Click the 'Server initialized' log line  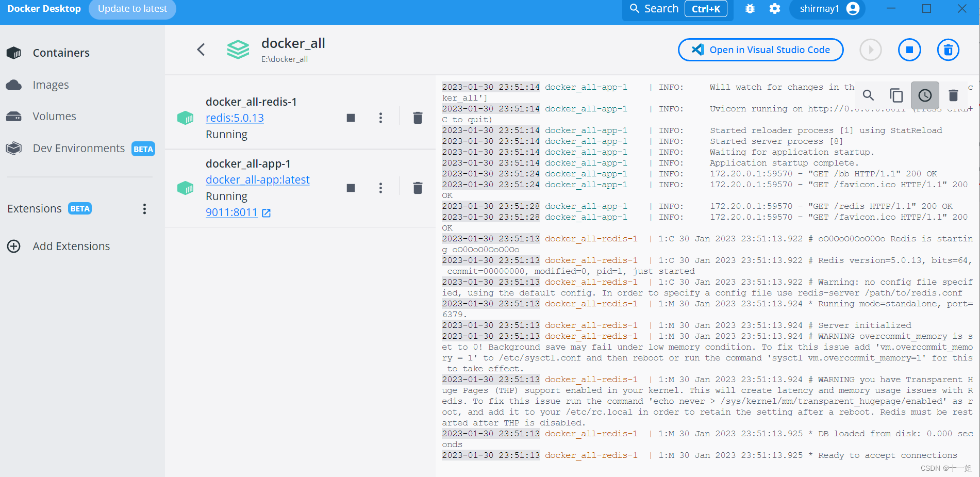[676, 325]
